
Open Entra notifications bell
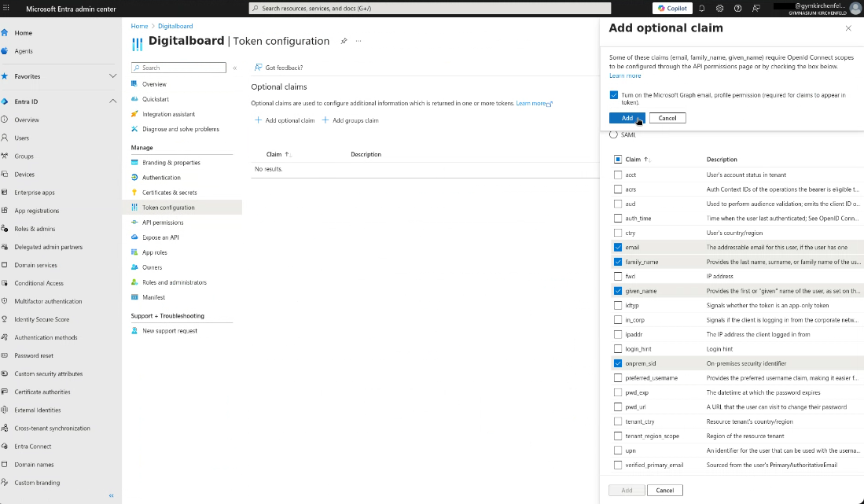[x=700, y=8]
